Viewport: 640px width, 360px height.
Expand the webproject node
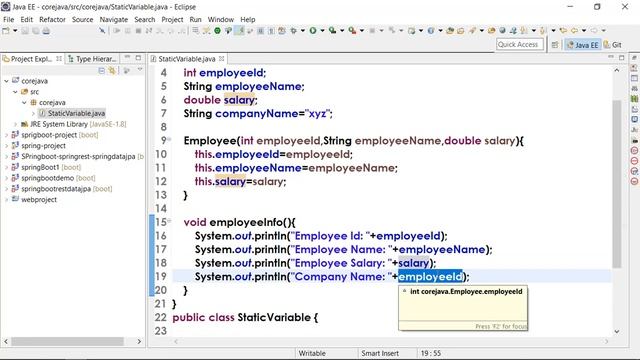point(6,200)
